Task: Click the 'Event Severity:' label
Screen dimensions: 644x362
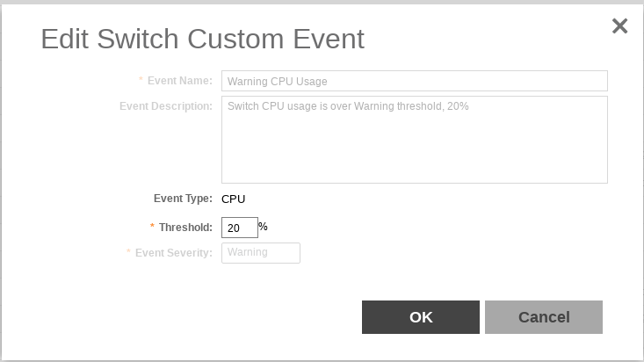Action: pos(173,253)
